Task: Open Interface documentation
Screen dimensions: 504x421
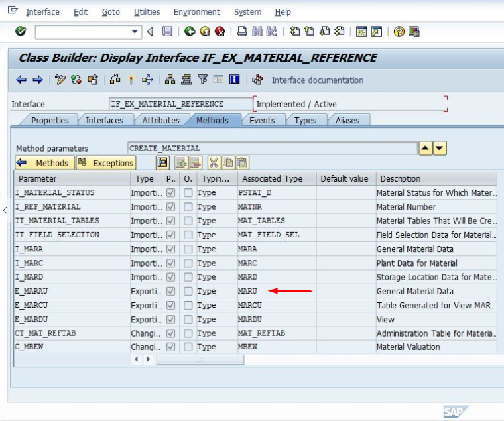Action: point(318,80)
